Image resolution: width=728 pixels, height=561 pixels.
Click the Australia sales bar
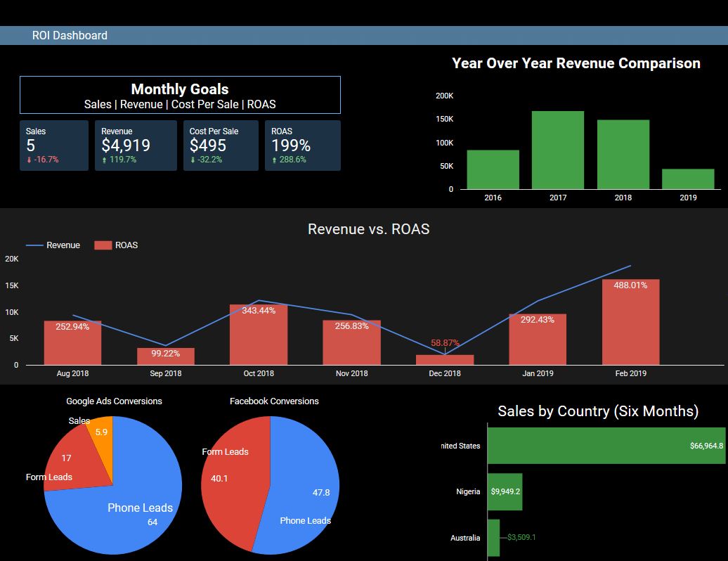pos(493,538)
